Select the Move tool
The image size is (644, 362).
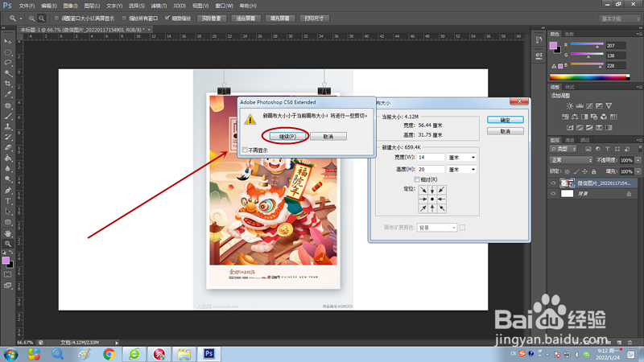tap(8, 42)
